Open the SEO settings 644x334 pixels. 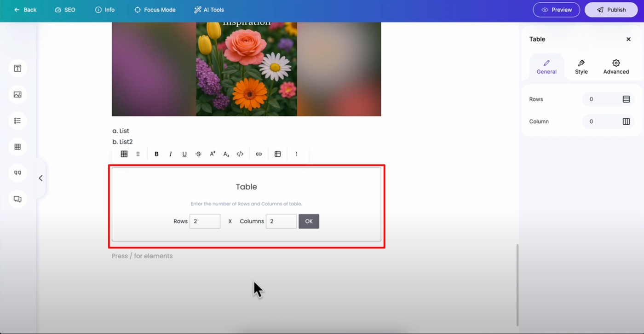65,10
